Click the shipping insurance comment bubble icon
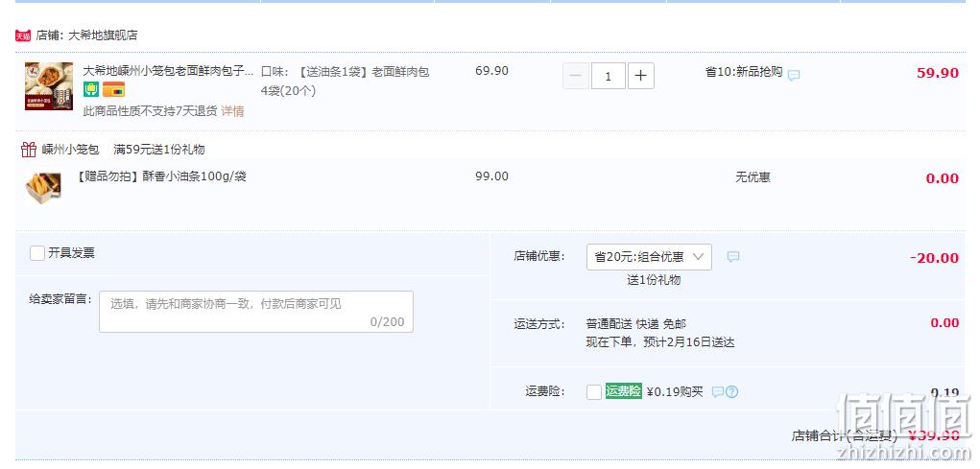The image size is (980, 469). click(x=718, y=392)
